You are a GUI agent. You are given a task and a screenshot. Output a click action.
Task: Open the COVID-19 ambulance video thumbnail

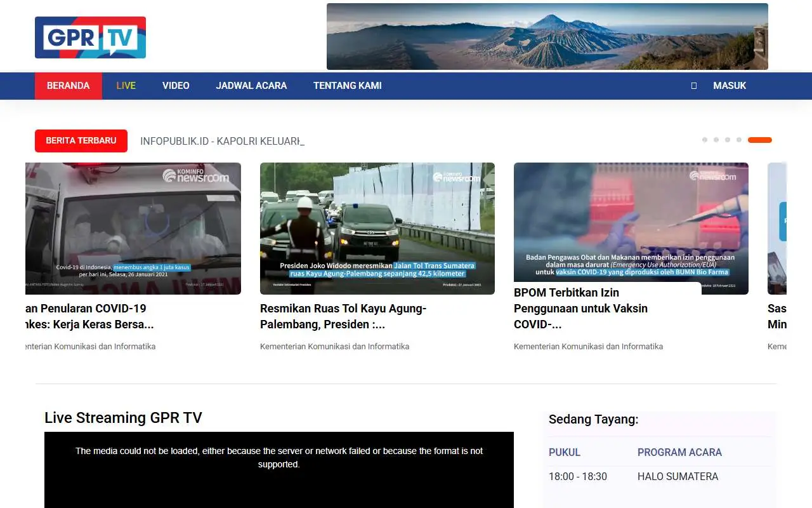(x=133, y=229)
